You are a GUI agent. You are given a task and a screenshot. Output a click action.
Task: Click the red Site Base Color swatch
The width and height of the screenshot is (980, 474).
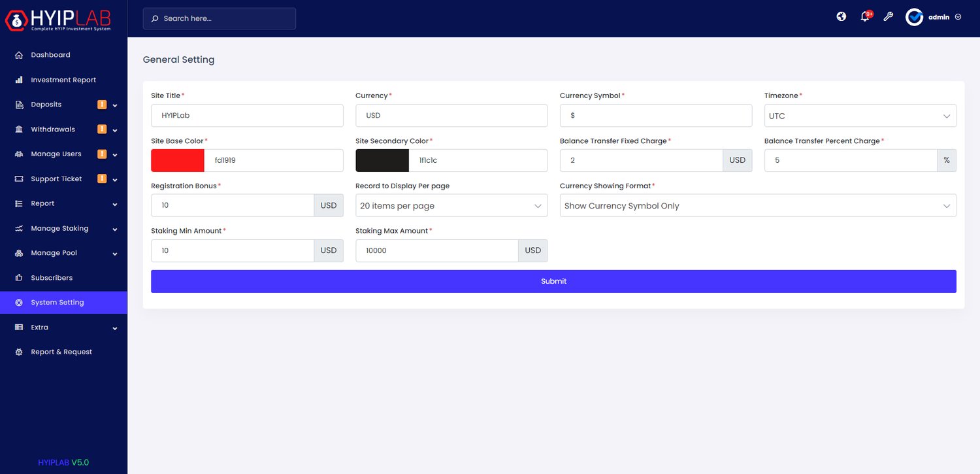[x=178, y=160]
